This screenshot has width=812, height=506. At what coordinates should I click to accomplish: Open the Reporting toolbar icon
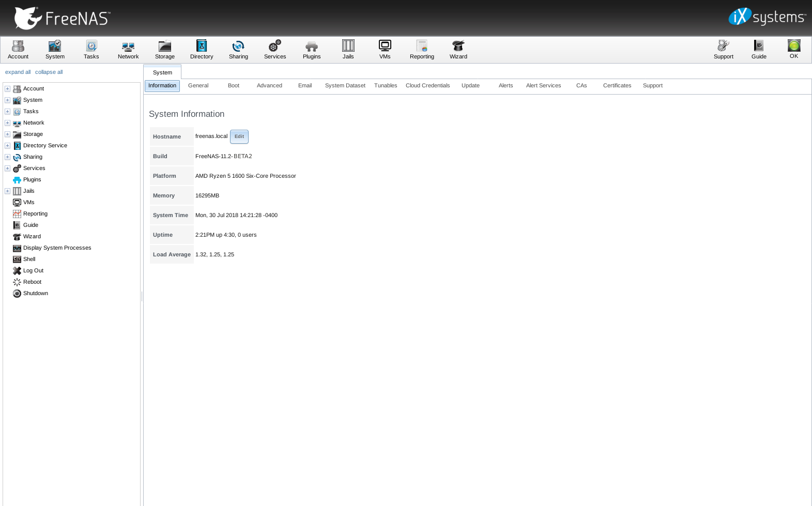422,50
